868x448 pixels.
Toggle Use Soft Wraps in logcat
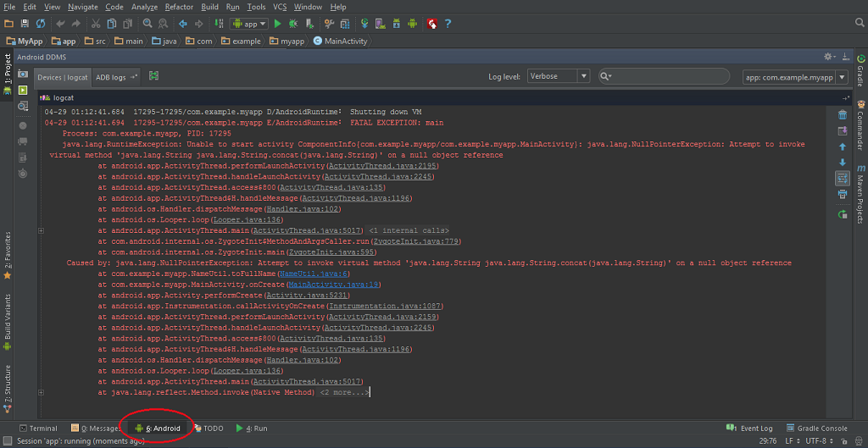(x=842, y=179)
